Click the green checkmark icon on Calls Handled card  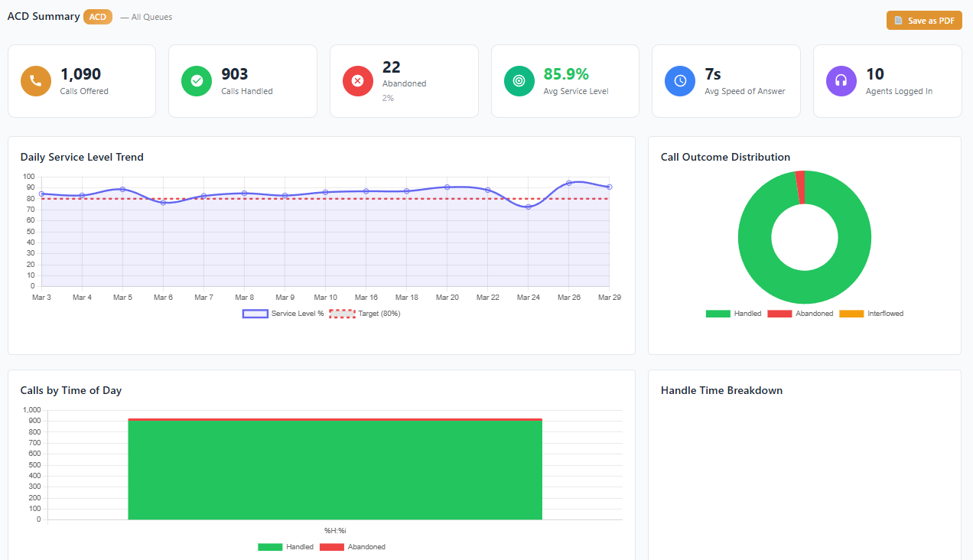tap(196, 80)
